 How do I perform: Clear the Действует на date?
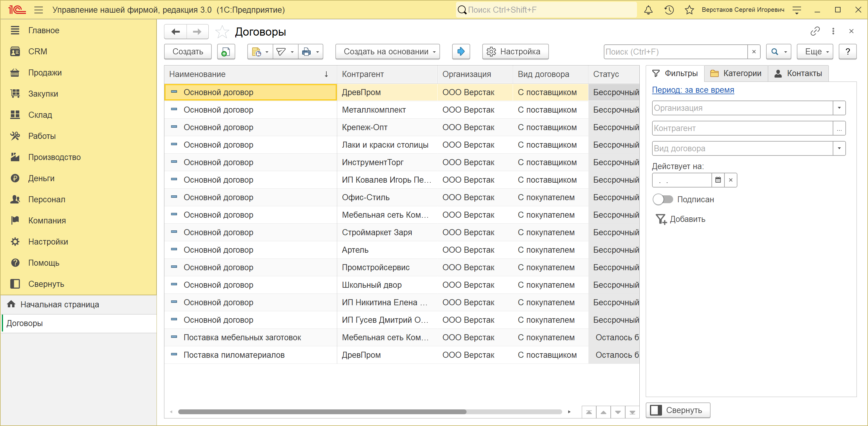pos(730,180)
